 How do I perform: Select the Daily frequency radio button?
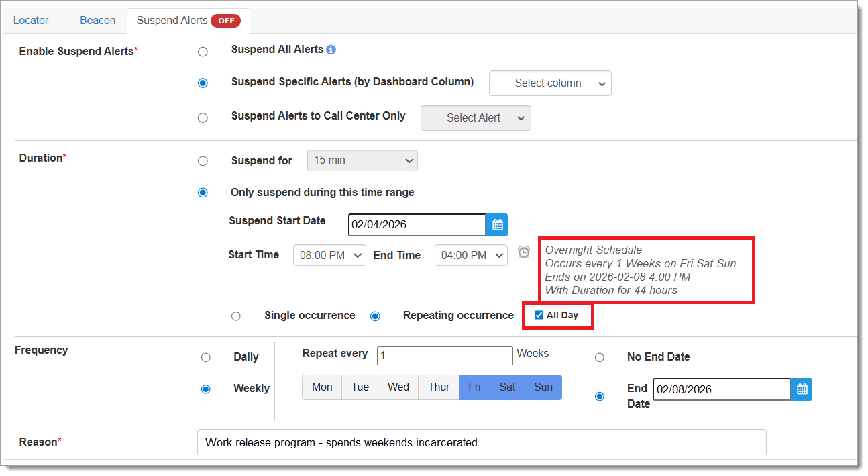[x=206, y=357]
